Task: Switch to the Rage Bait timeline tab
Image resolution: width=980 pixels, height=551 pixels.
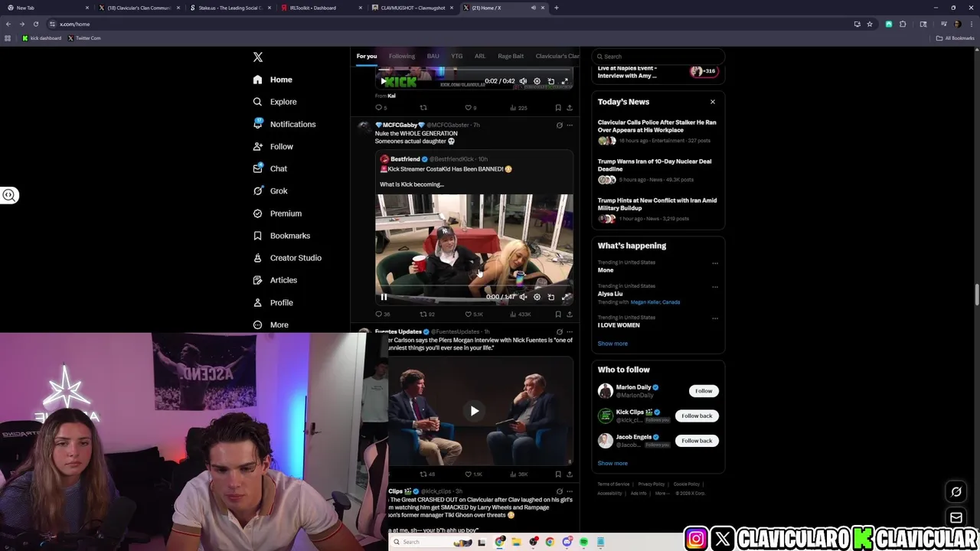Action: pyautogui.click(x=511, y=56)
